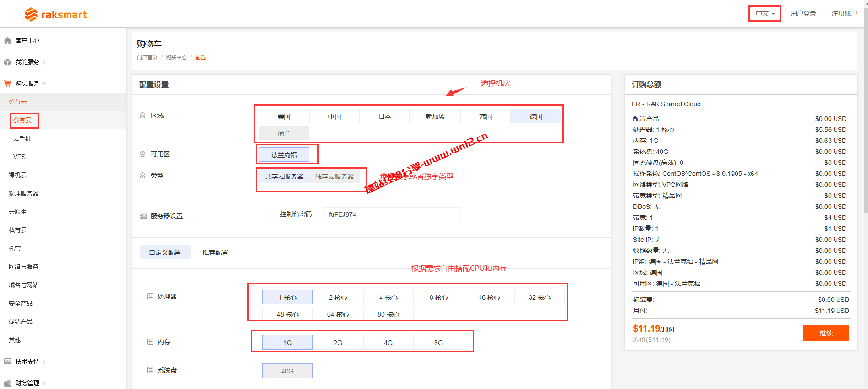868x389 pixels.
Task: Open 托管 in the sidebar
Action: coord(15,248)
